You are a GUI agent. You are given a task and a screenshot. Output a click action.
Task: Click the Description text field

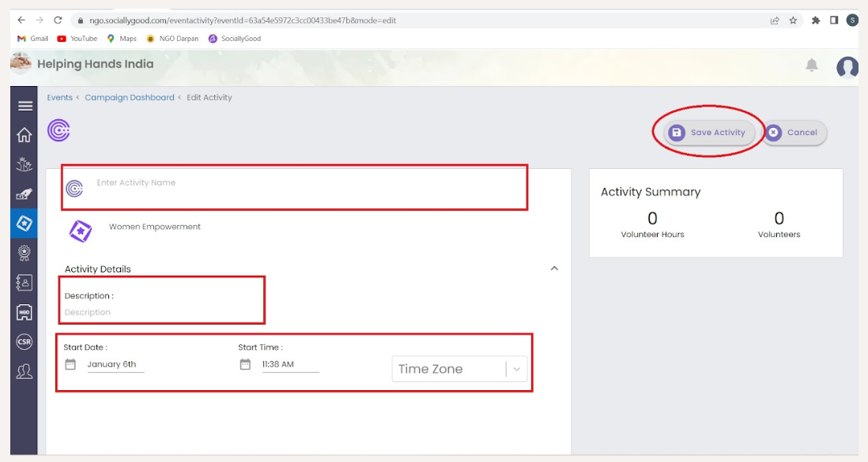158,313
